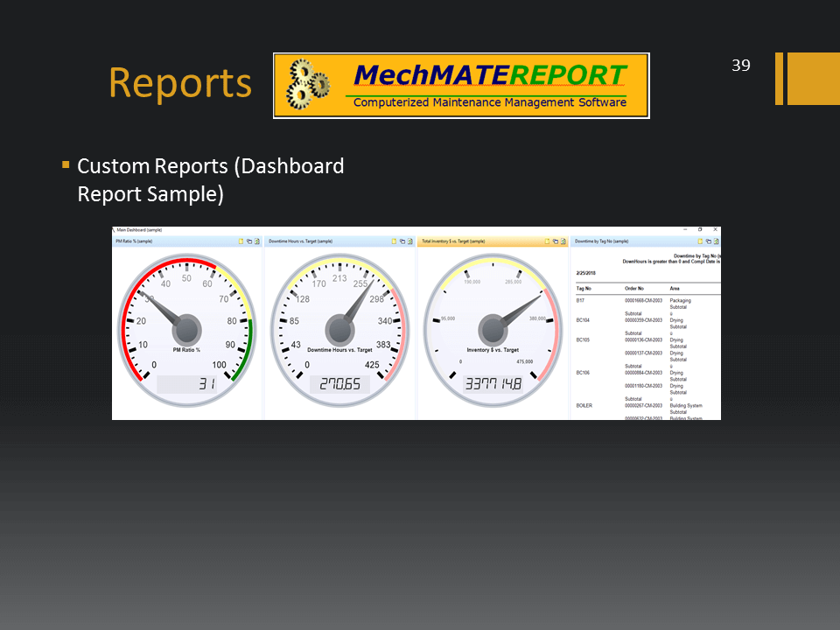Image resolution: width=840 pixels, height=630 pixels.
Task: Click green sheet icon in Total Inventory $ panel
Action: pos(563,241)
